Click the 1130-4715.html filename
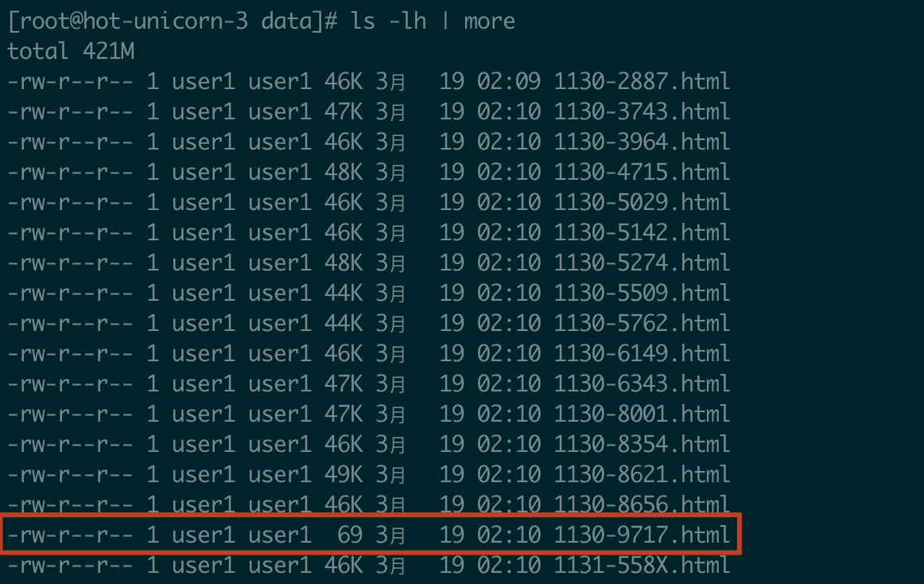The height and width of the screenshot is (584, 924). pos(642,172)
